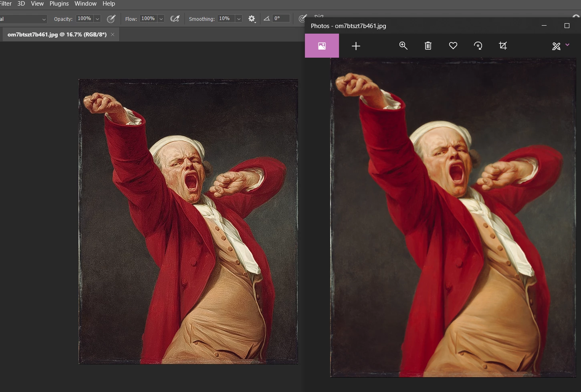This screenshot has width=581, height=392.
Task: Toggle pressure for opacity icon
Action: tap(111, 19)
